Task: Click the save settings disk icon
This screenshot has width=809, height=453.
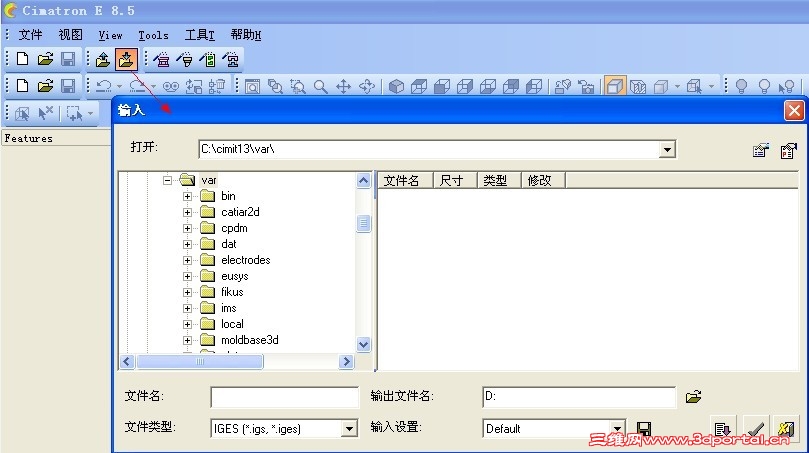Action: (x=643, y=428)
